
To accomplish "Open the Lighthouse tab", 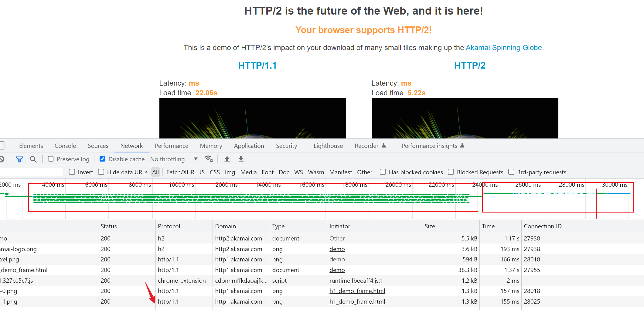I will (328, 146).
